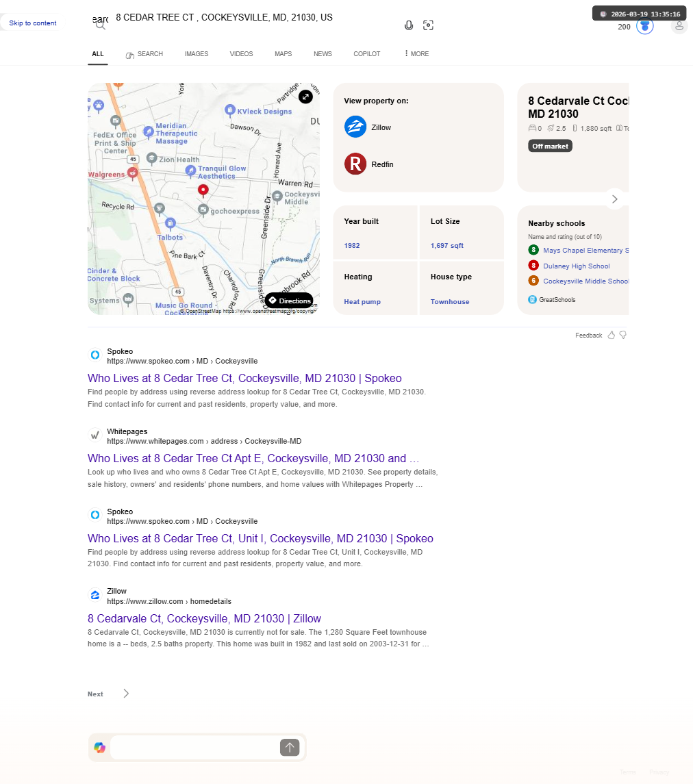
Task: Click Talbots marker on the map
Action: click(x=171, y=223)
